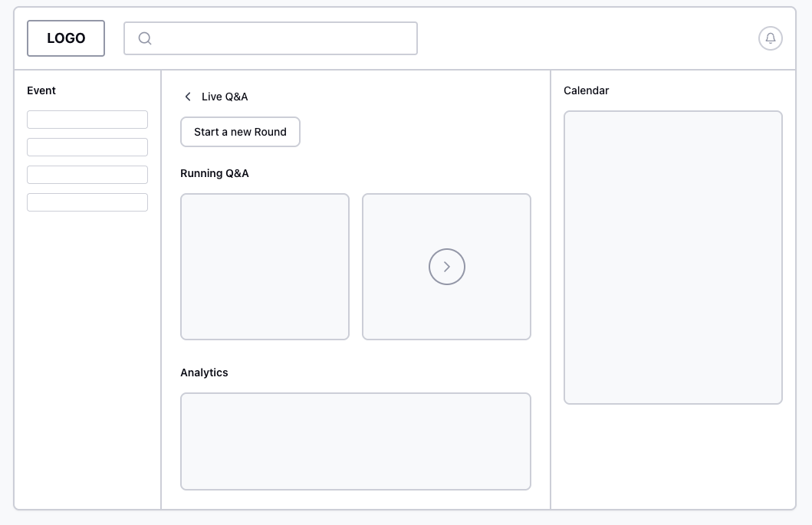The image size is (812, 525).
Task: Click the Running Q&A section heading
Action: (215, 173)
